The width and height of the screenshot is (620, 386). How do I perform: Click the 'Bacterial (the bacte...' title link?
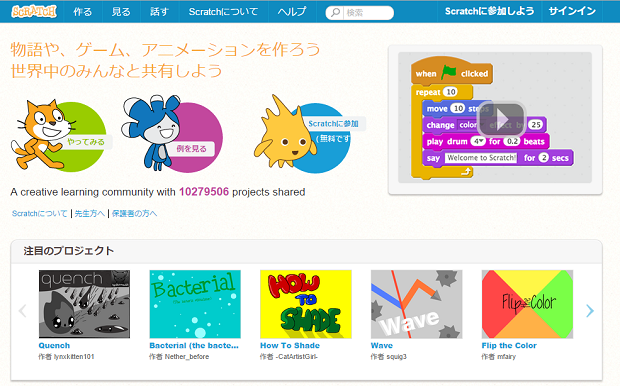(194, 346)
